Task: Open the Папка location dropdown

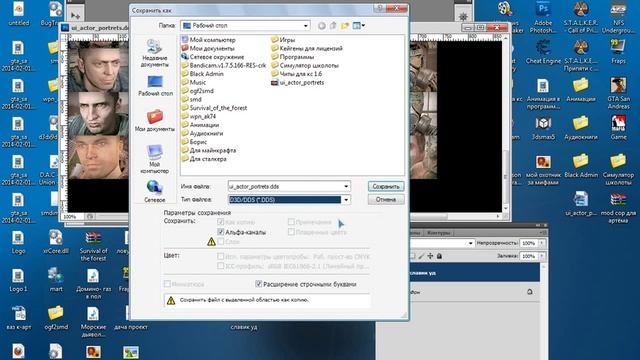Action: pos(306,26)
